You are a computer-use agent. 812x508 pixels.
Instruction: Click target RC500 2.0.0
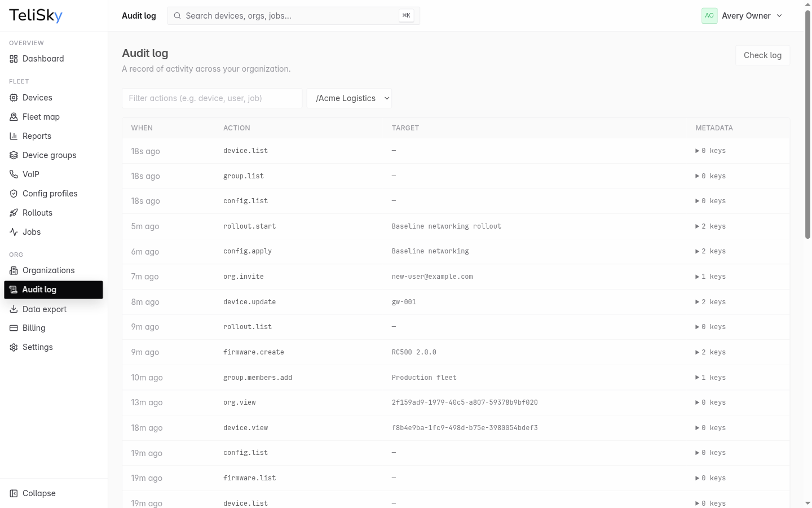(414, 352)
